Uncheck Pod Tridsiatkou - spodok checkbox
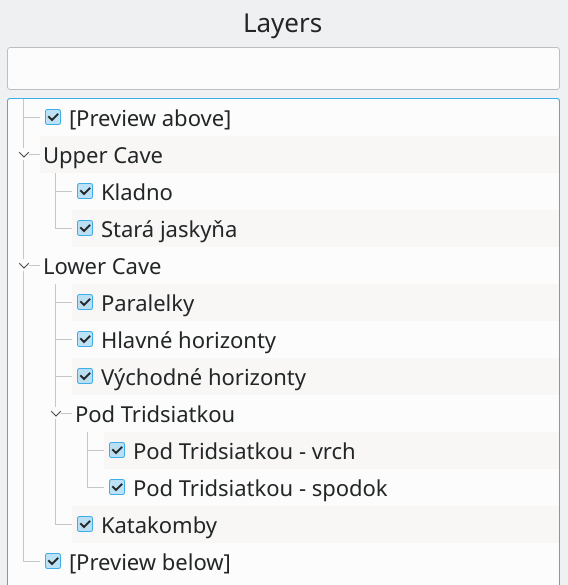The height and width of the screenshot is (585, 568). [117, 487]
